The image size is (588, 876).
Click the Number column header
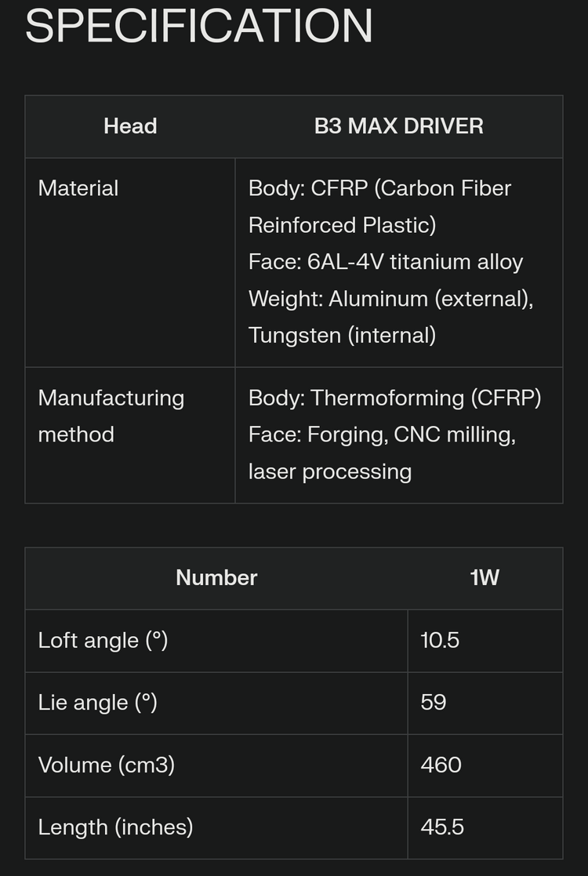216,578
